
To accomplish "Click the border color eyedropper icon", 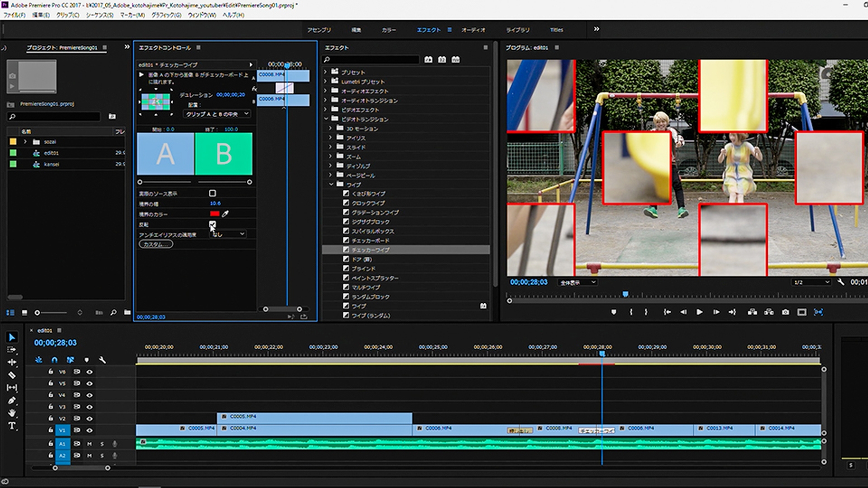I will click(x=225, y=214).
